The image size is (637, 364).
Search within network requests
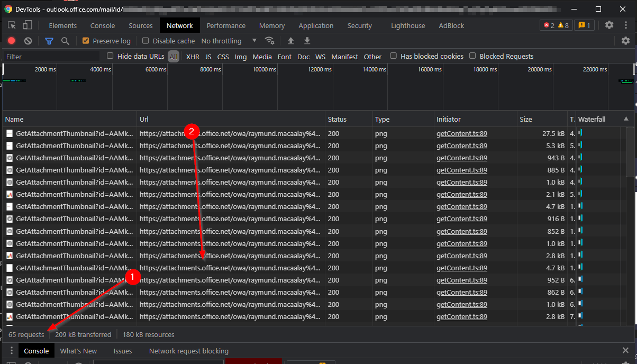pyautogui.click(x=65, y=41)
